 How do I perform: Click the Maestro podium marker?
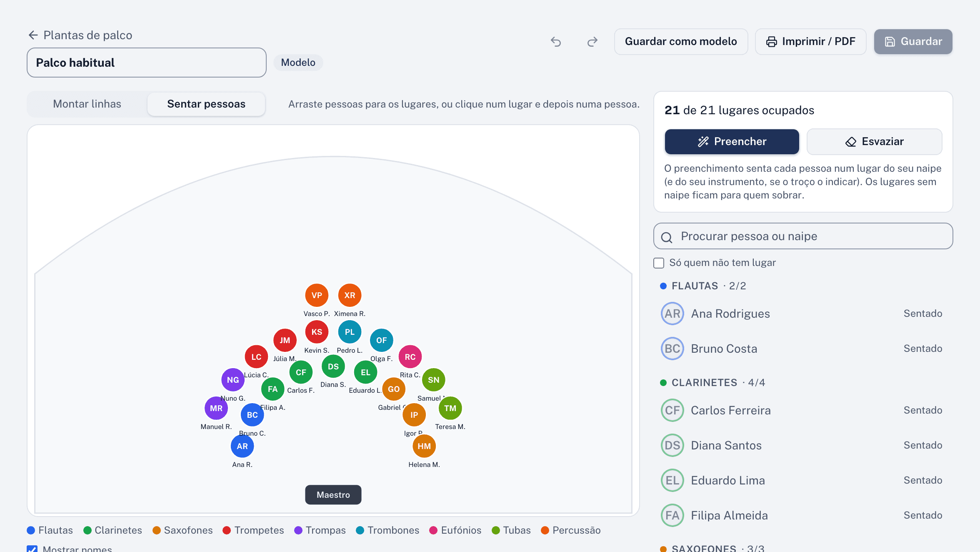333,495
